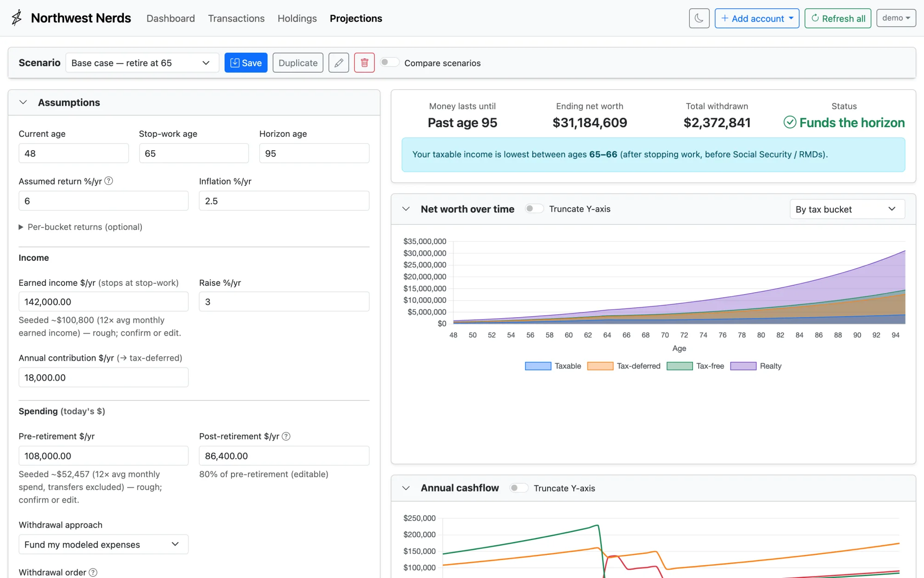The width and height of the screenshot is (924, 578).
Task: Click the help icon beside Assumed return
Action: [x=109, y=181]
